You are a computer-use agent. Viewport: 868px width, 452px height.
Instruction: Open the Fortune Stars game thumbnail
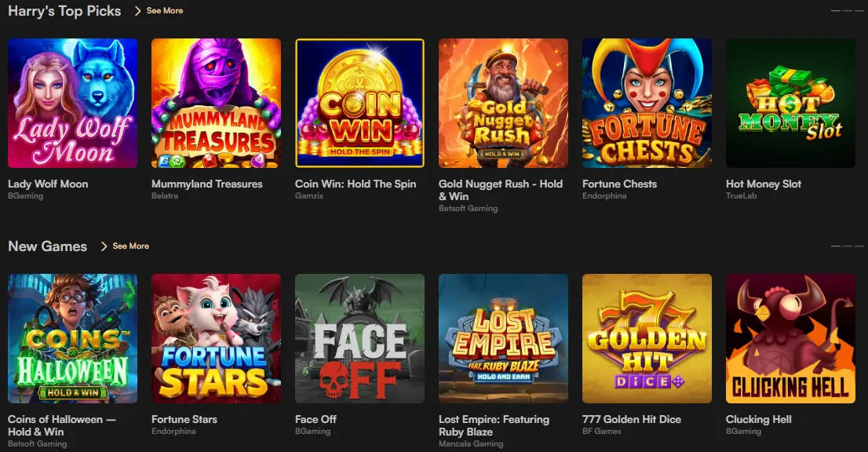pos(216,338)
